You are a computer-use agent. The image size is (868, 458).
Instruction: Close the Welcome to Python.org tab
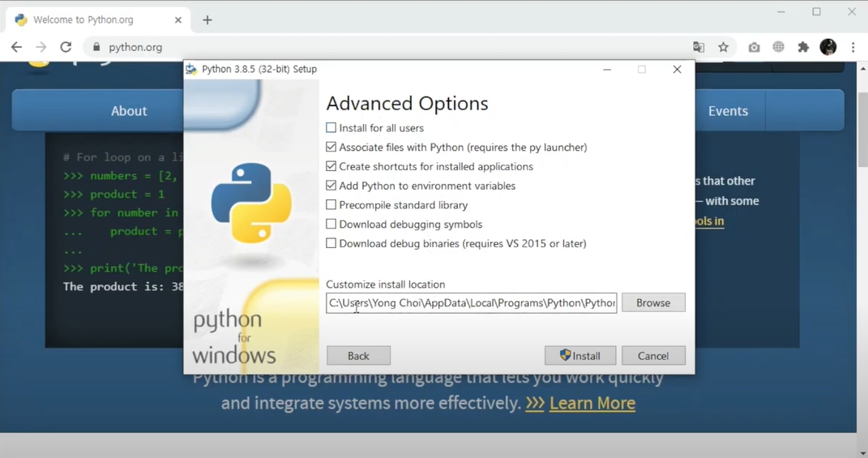coord(178,20)
